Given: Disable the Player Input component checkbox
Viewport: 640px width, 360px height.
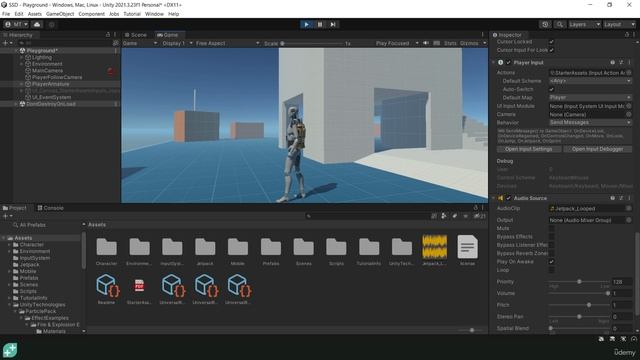Looking at the screenshot, I should click(509, 62).
